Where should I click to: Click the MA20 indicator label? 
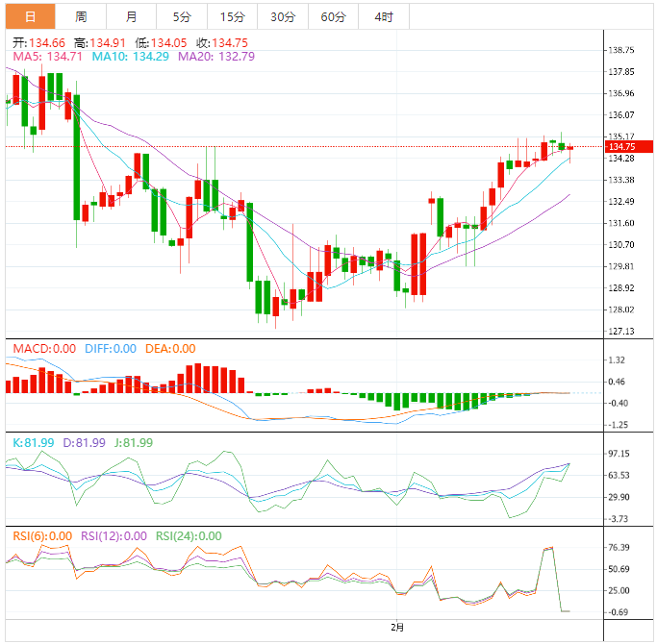(216, 57)
